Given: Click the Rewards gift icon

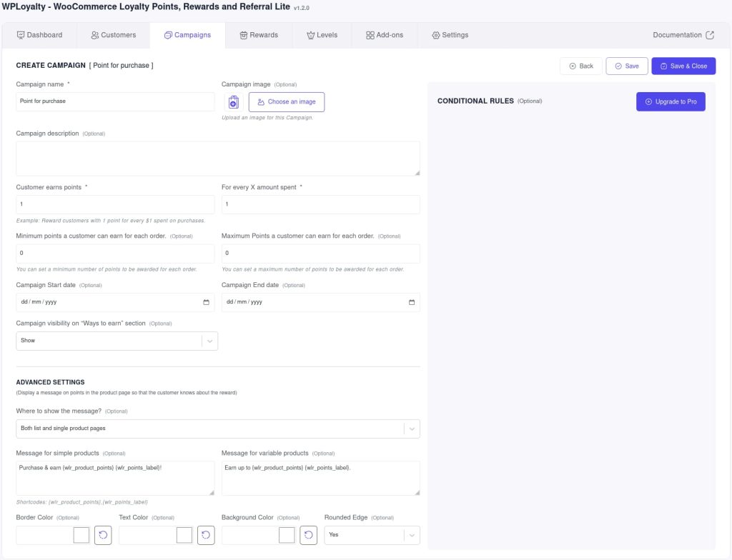Looking at the screenshot, I should click(x=244, y=34).
